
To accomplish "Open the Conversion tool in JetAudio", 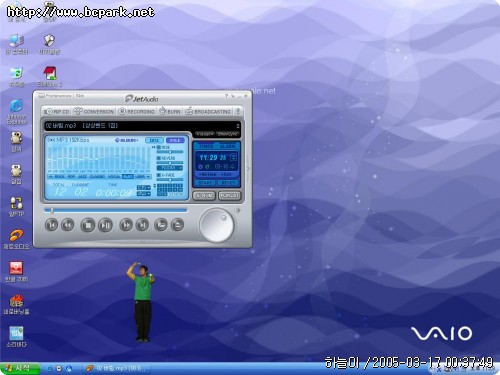I will [94, 111].
